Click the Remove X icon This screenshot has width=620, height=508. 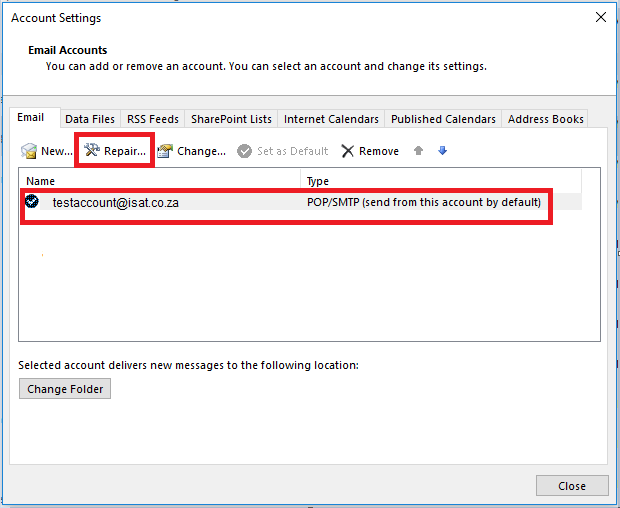(348, 151)
